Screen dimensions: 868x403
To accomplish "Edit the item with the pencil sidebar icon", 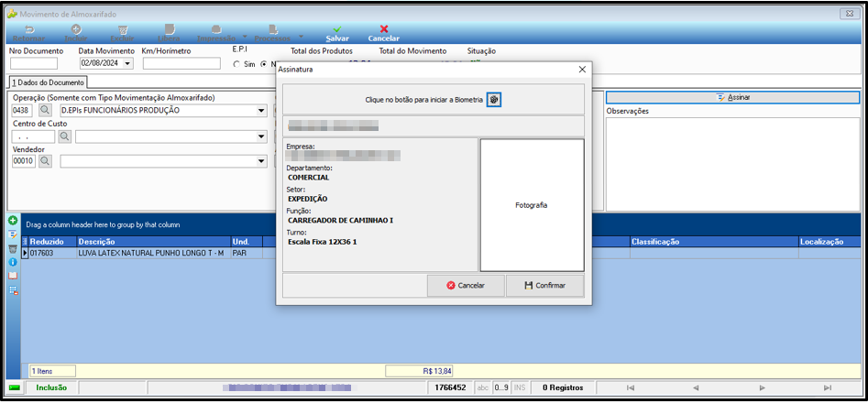I will (13, 234).
